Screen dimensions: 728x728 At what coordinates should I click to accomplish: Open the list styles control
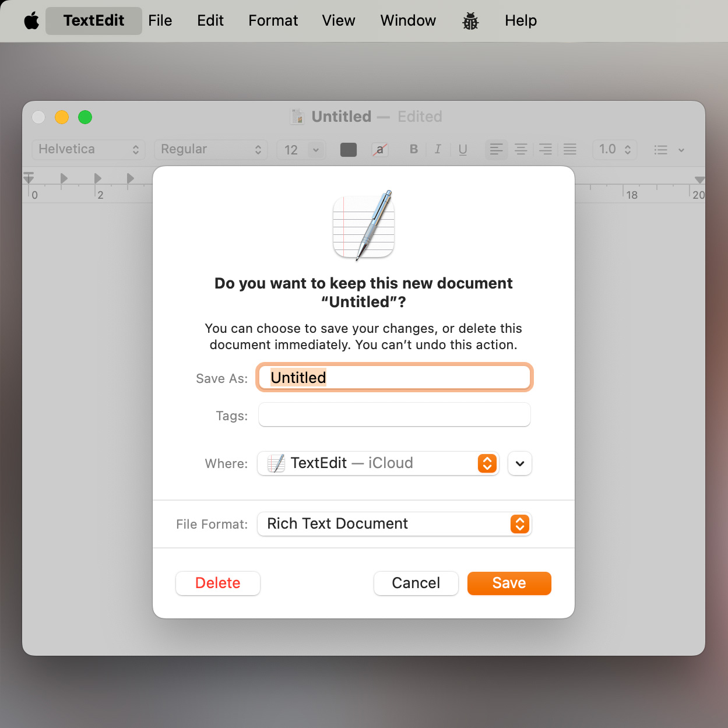(x=668, y=149)
